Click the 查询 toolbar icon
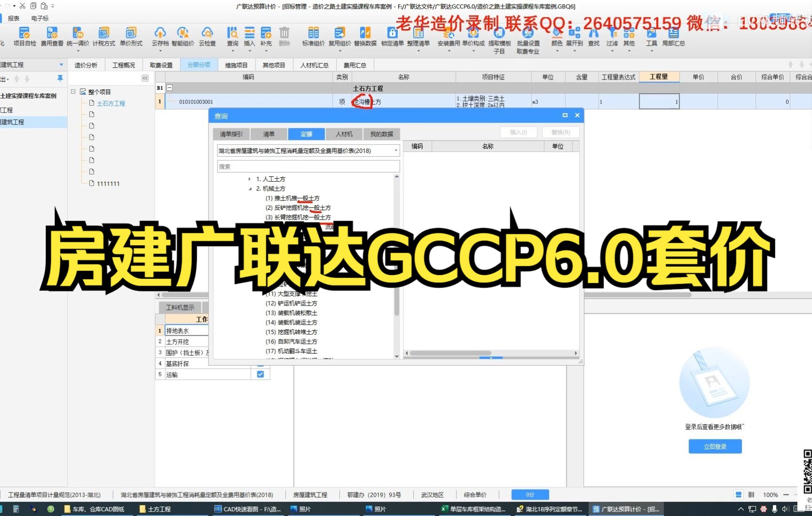The height and width of the screenshot is (516, 812). 233,37
